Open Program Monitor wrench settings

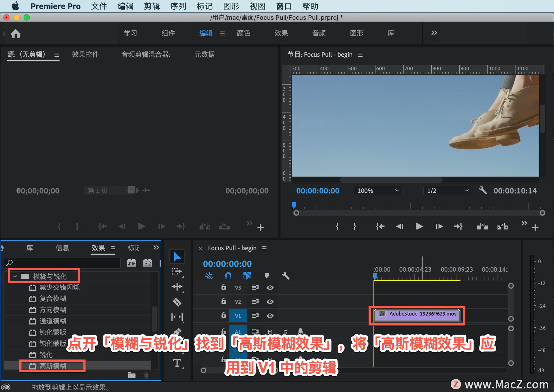point(483,190)
